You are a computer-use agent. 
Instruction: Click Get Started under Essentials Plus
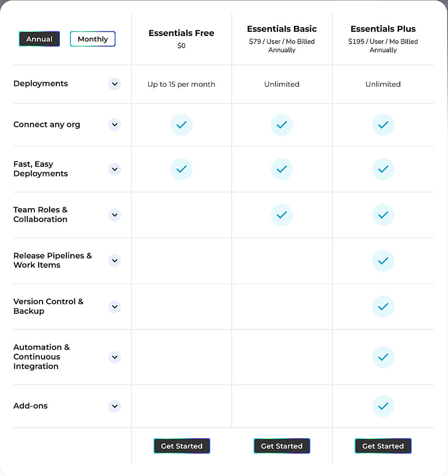coord(383,446)
